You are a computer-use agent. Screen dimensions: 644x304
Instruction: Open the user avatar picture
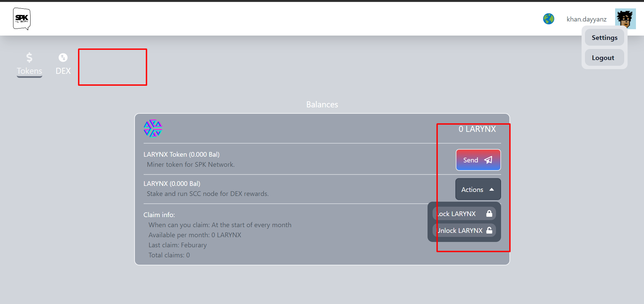pos(625,18)
